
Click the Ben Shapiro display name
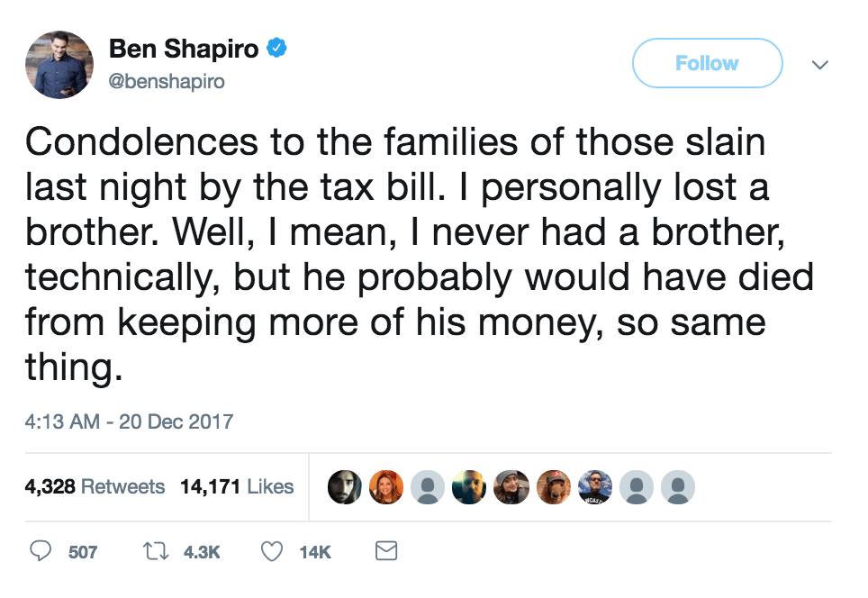click(x=184, y=49)
